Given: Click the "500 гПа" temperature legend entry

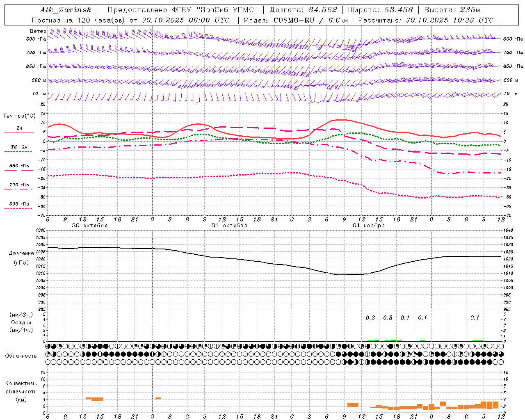Looking at the screenshot, I should (19, 203).
